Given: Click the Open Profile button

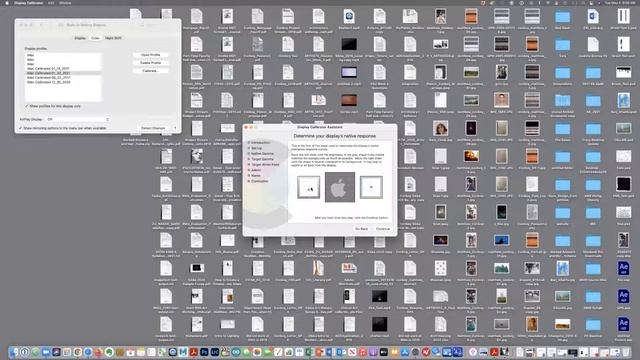Looking at the screenshot, I should [150, 55].
